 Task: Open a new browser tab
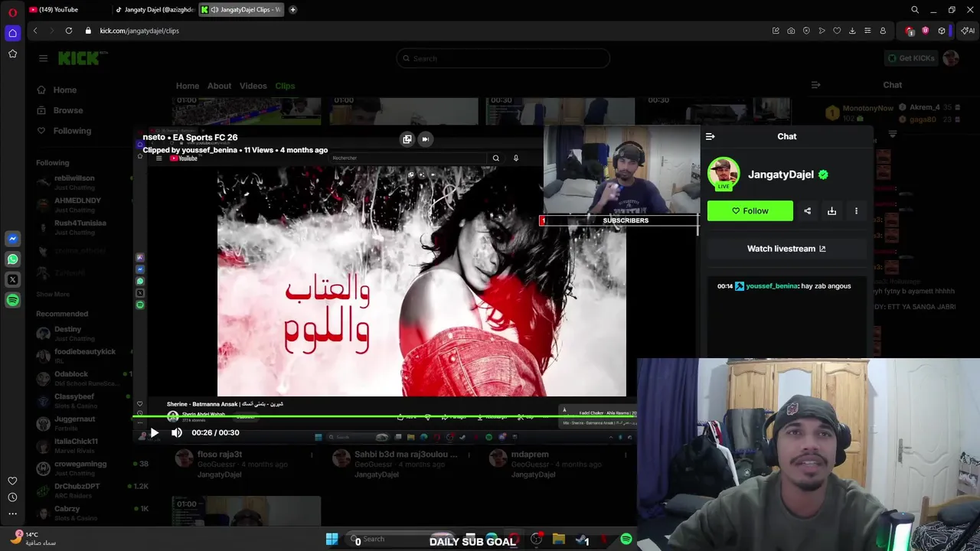pos(292,10)
